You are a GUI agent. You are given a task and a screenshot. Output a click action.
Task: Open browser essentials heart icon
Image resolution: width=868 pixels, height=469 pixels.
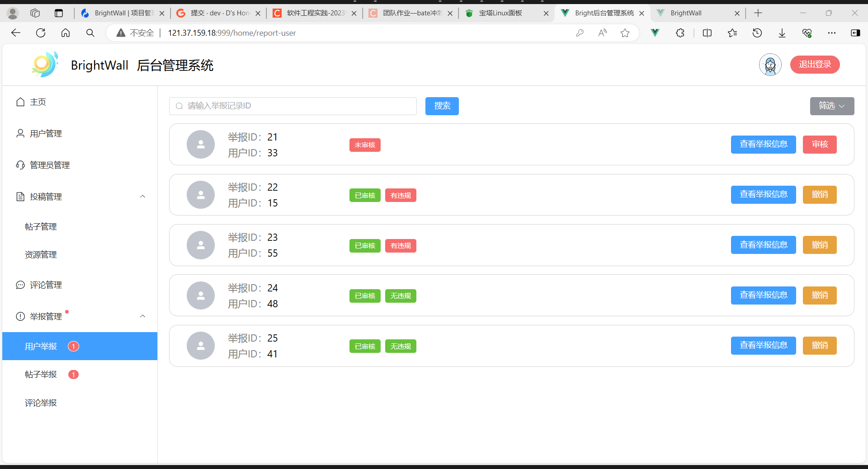807,33
